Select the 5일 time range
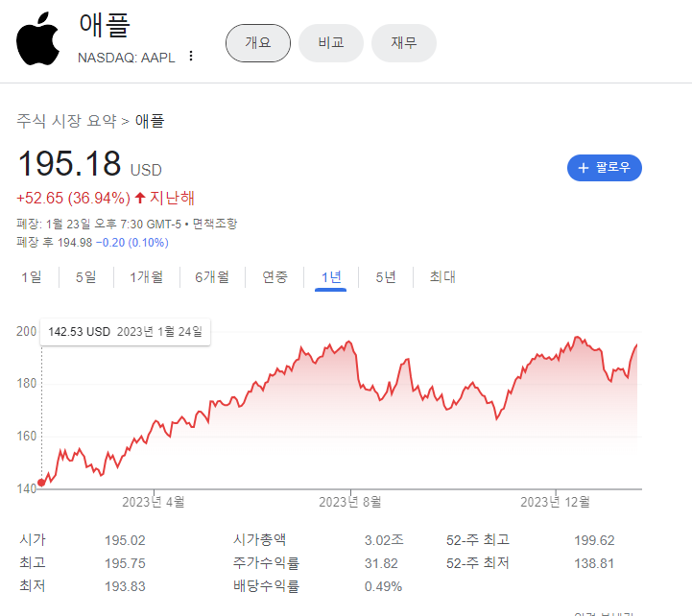 [85, 277]
